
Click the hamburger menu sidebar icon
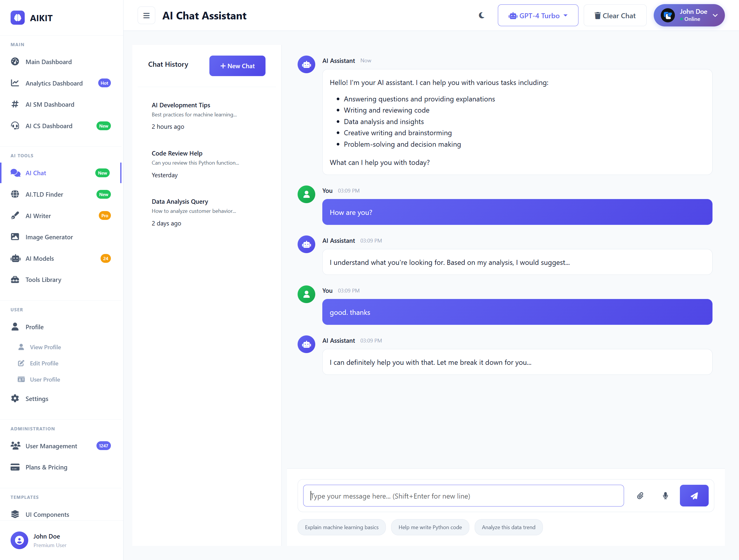point(146,16)
